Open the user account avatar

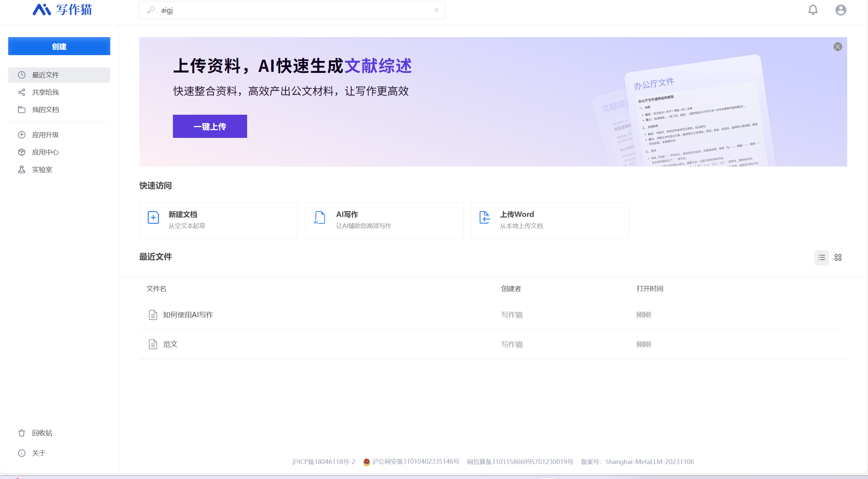(x=840, y=10)
